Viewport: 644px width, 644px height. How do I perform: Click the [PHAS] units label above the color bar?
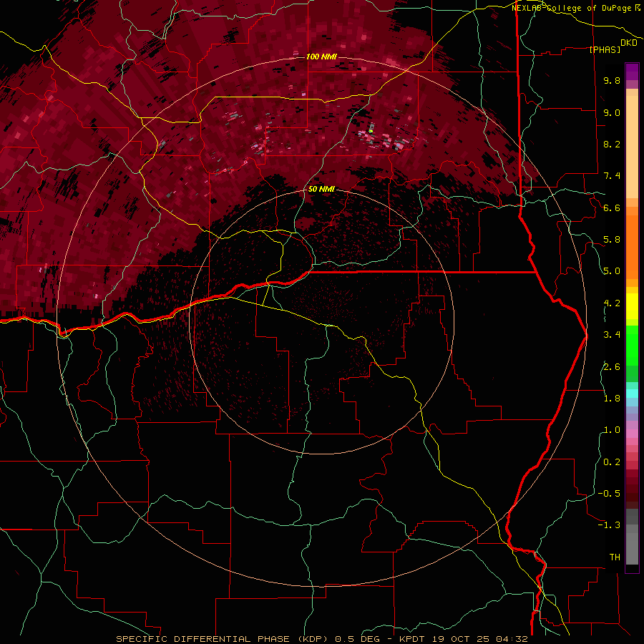coord(605,49)
